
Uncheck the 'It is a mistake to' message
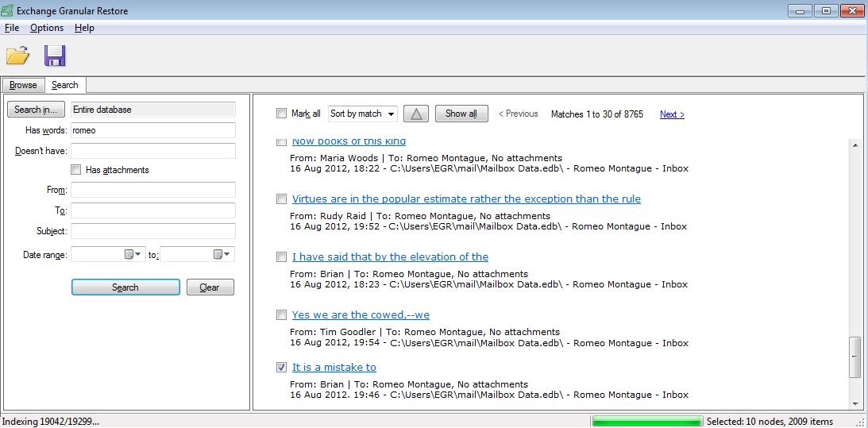coord(281,368)
